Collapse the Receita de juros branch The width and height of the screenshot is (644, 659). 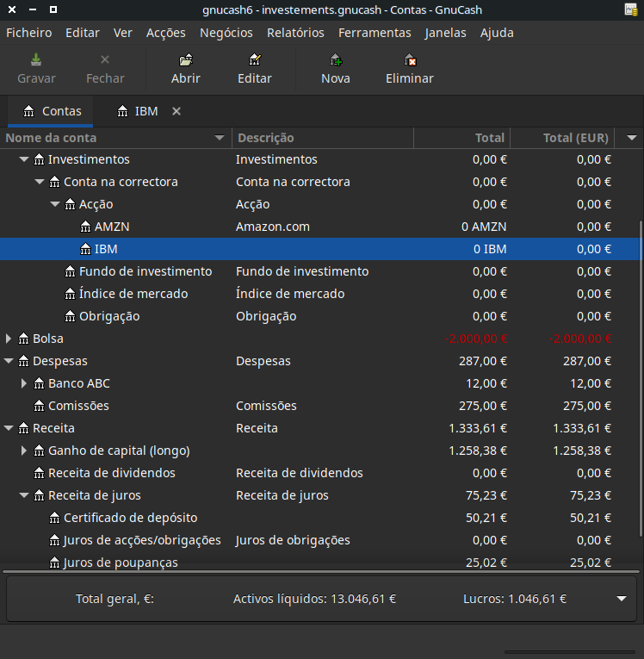coord(25,495)
